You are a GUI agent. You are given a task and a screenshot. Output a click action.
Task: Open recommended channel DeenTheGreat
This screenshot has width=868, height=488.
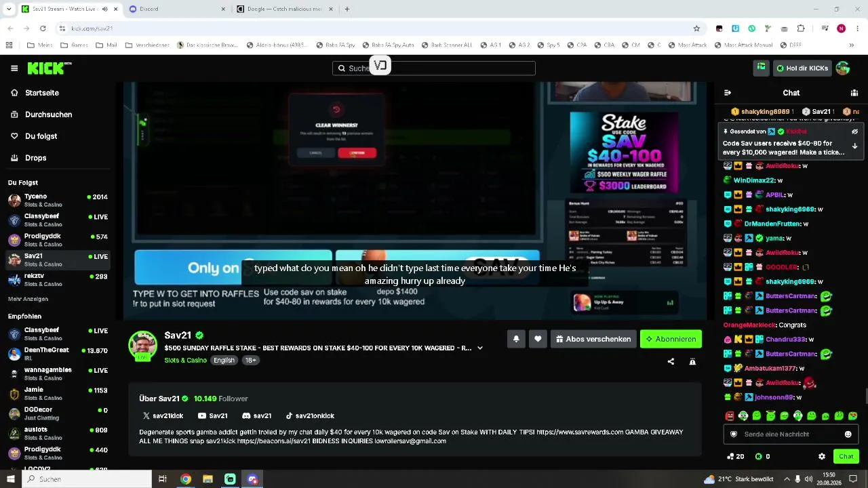pos(58,353)
